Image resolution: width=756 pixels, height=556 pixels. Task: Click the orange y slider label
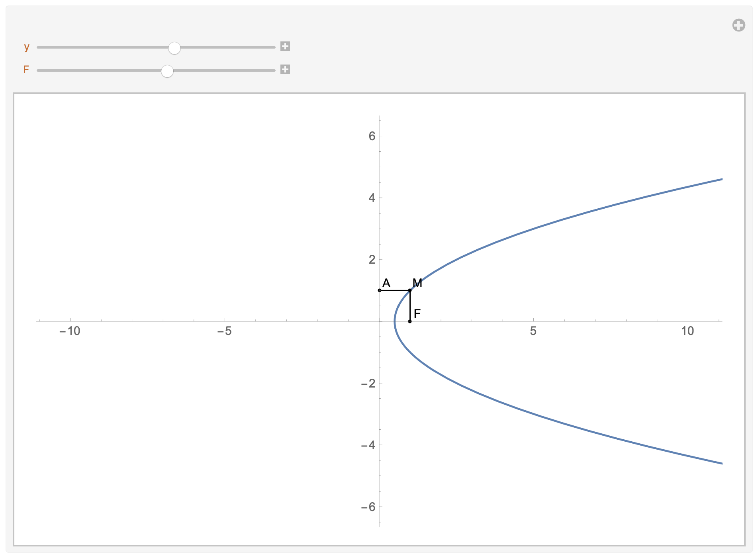coord(26,47)
